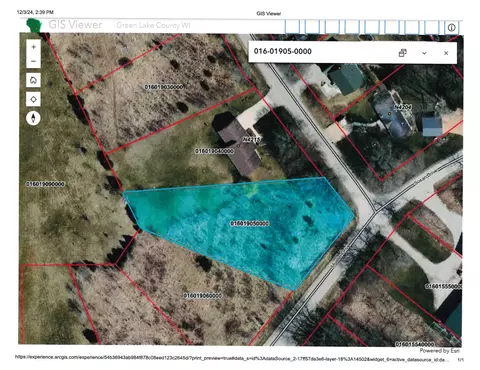Open the Powered by Esri attribution

440,351
